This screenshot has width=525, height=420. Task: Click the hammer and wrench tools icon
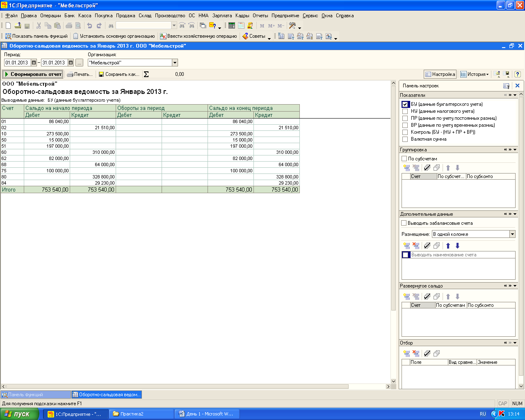(292, 25)
